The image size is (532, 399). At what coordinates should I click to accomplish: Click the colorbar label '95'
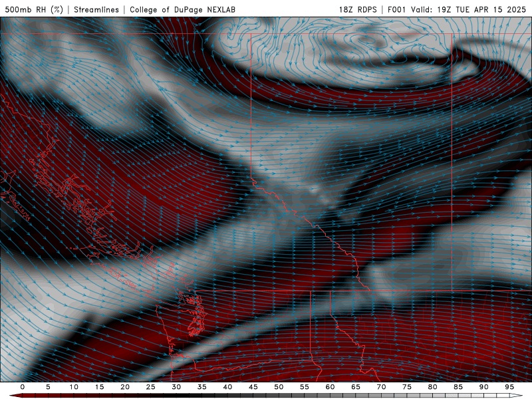coord(509,387)
